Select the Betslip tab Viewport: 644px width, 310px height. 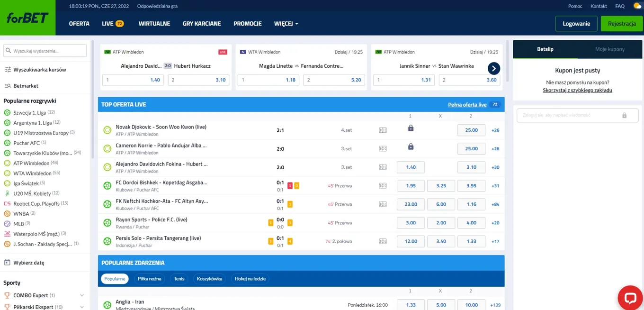[545, 49]
